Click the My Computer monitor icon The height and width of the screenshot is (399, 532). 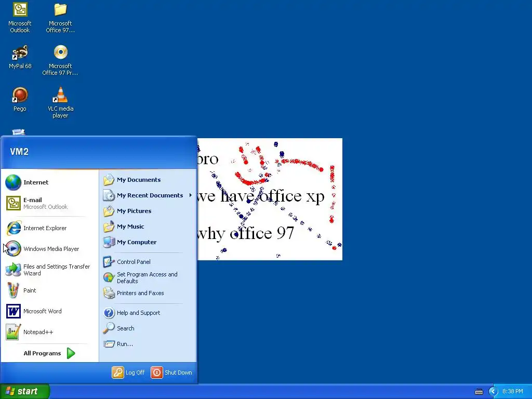pos(109,242)
